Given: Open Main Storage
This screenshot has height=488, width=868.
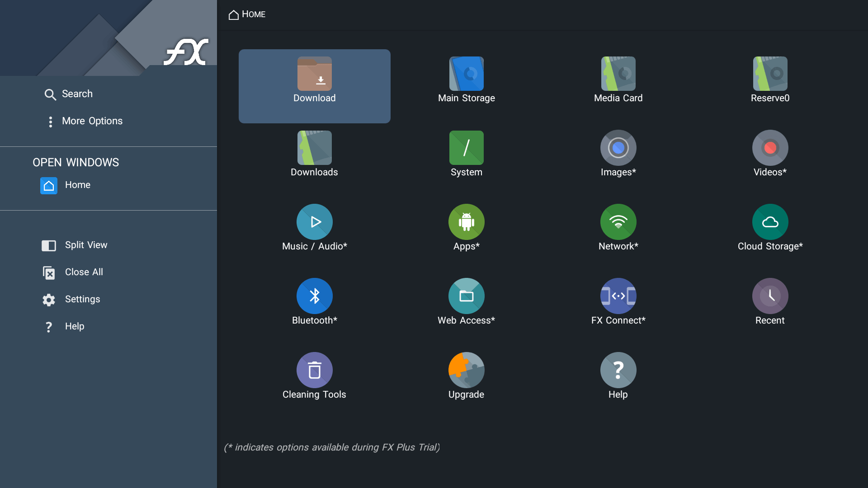Looking at the screenshot, I should [466, 80].
